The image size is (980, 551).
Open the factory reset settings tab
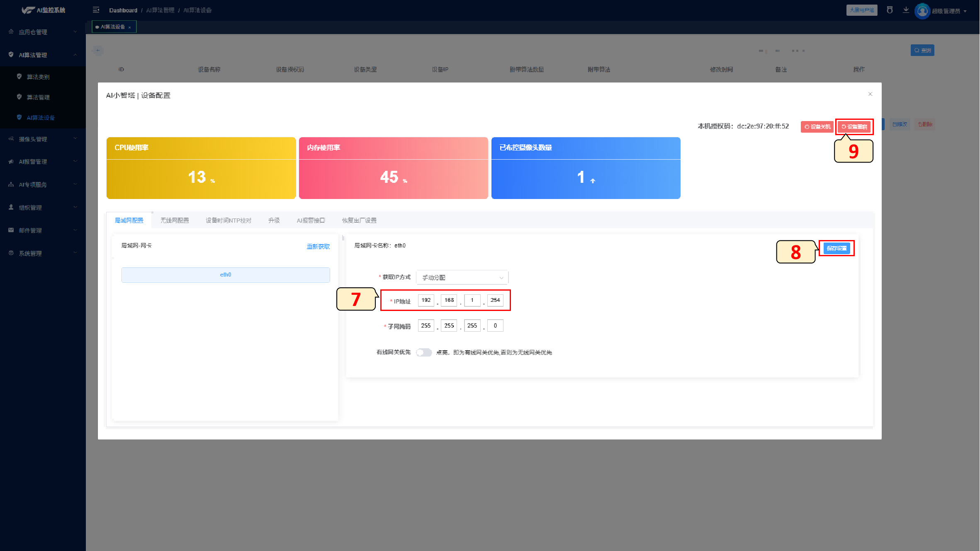pyautogui.click(x=359, y=220)
